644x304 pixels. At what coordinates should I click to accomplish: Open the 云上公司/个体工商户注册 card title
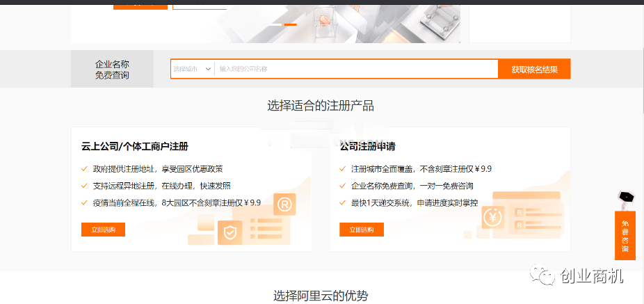135,146
